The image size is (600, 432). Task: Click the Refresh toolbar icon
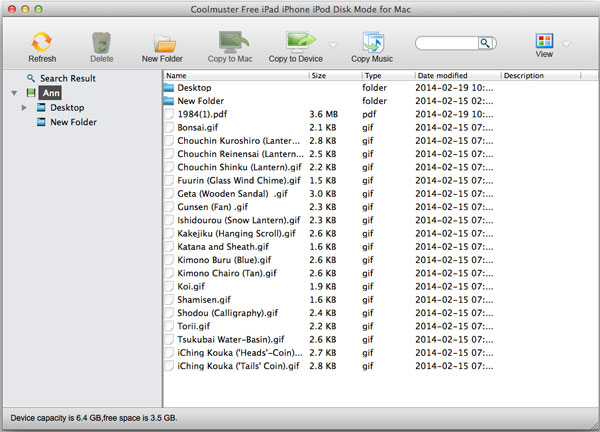point(42,42)
